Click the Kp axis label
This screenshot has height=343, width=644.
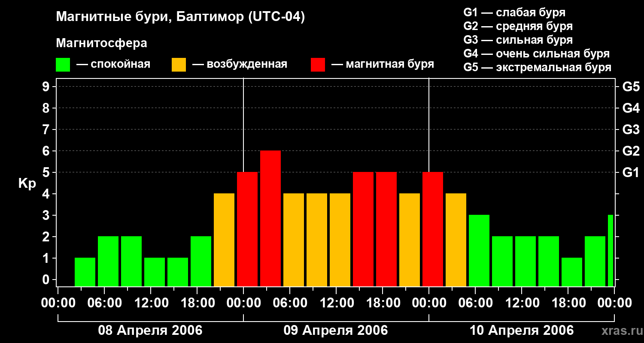pos(27,184)
